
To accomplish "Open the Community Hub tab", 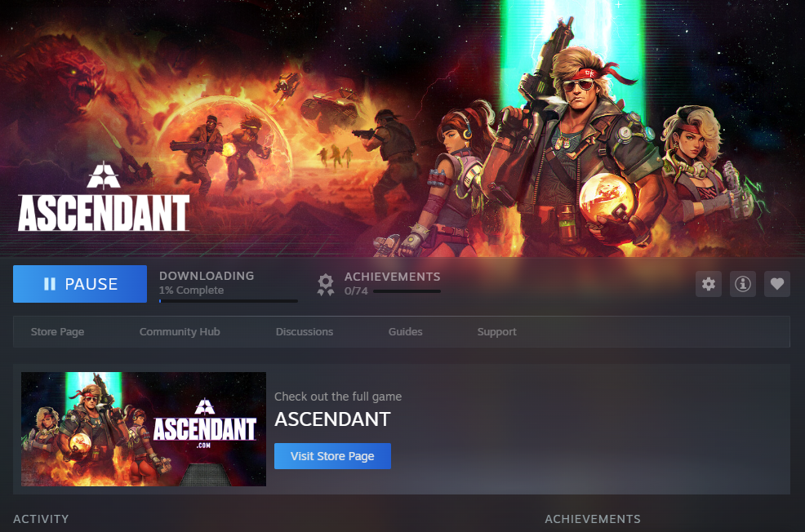I will 180,332.
